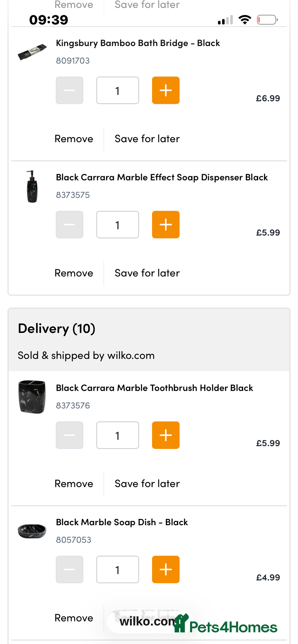Tap minus button for Soap Dispenser
The height and width of the screenshot is (644, 298).
pyautogui.click(x=70, y=225)
